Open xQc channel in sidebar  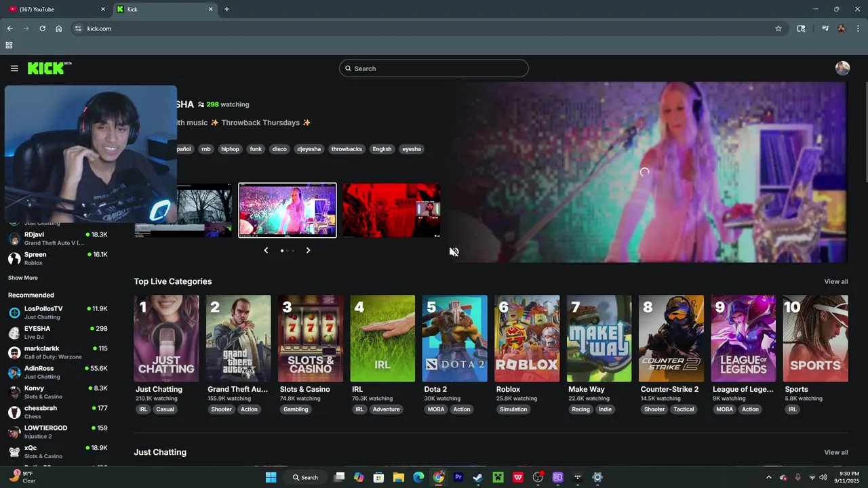tap(58, 452)
